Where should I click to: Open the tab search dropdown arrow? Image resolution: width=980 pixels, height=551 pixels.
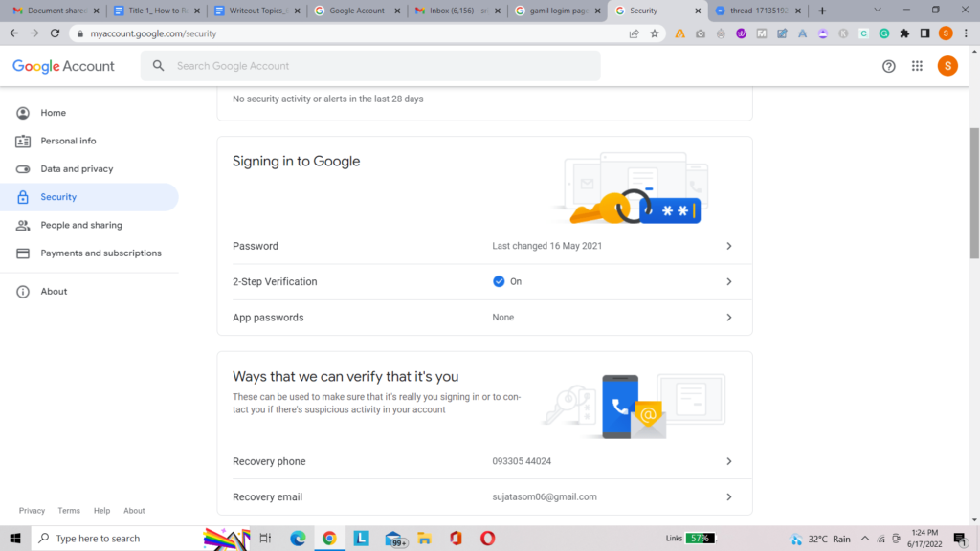click(x=877, y=10)
